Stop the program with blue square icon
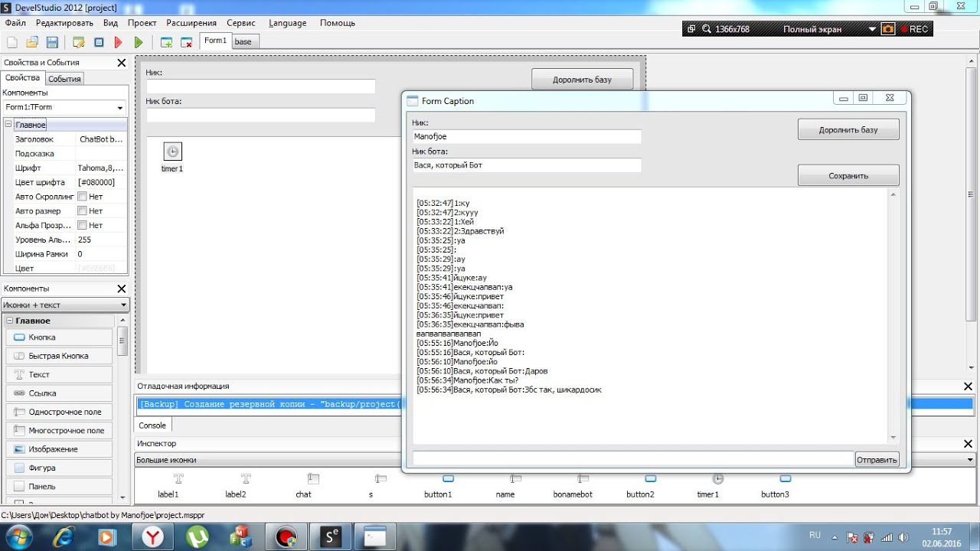The image size is (980, 551). pyautogui.click(x=99, y=42)
